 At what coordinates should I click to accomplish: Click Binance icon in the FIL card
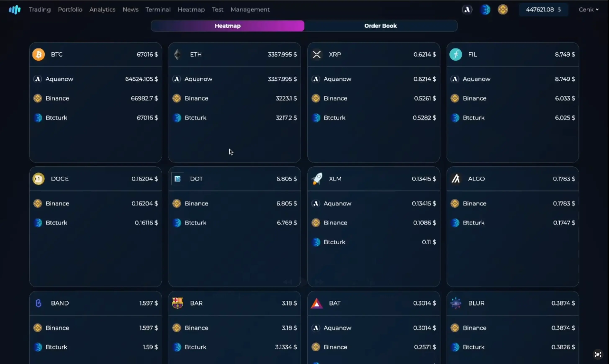pos(455,98)
